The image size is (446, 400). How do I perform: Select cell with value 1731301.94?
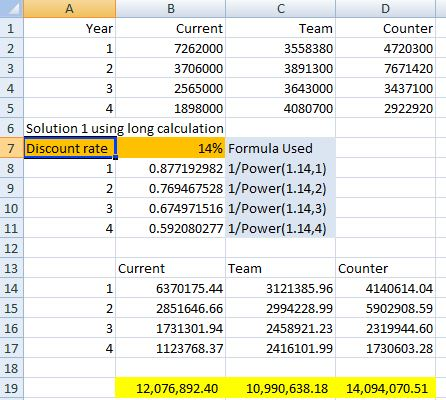tap(171, 328)
